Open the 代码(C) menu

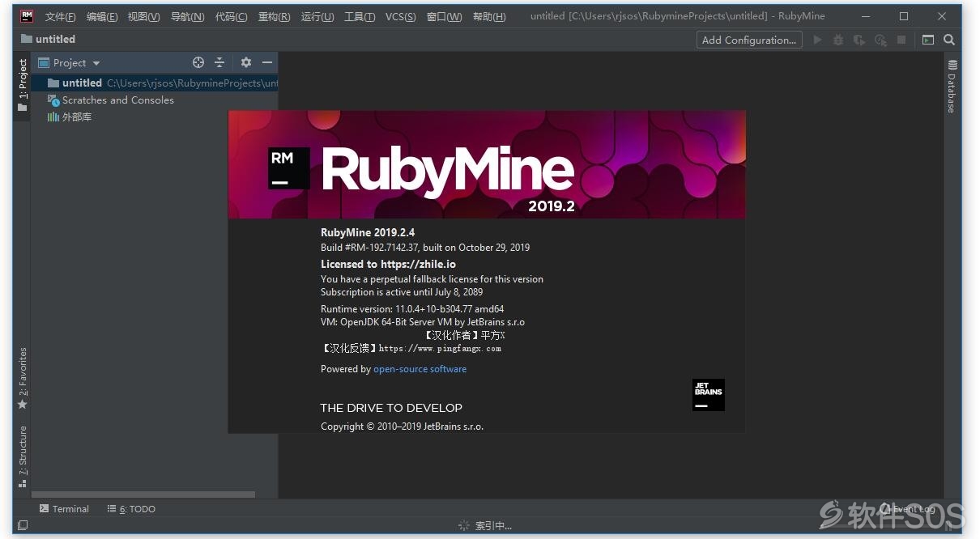(232, 16)
